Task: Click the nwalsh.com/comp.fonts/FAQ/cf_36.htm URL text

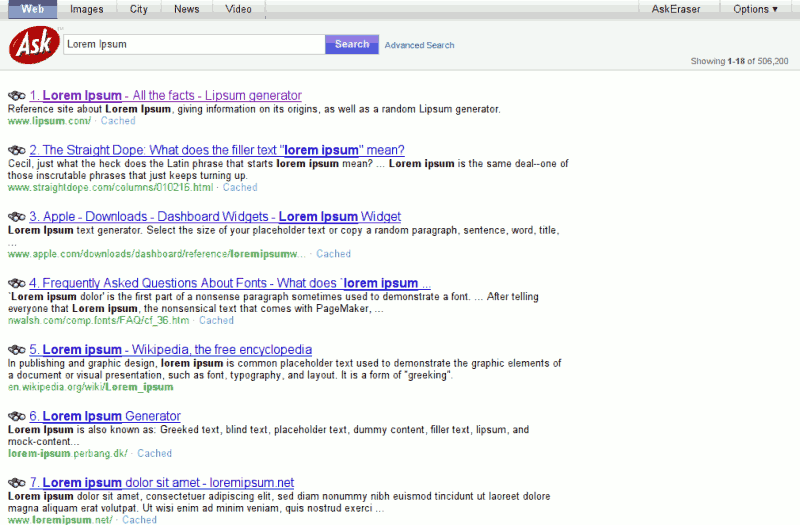Action: [x=98, y=320]
